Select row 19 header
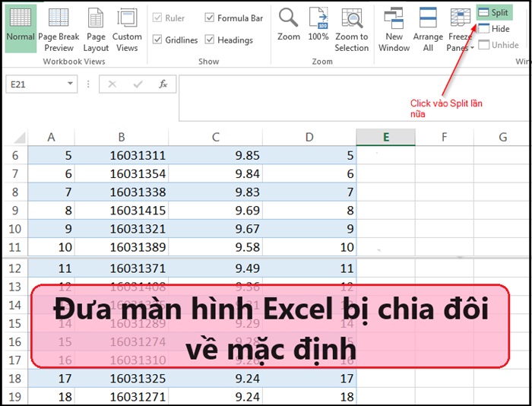Screen dimensions: 532x406 tap(15, 396)
